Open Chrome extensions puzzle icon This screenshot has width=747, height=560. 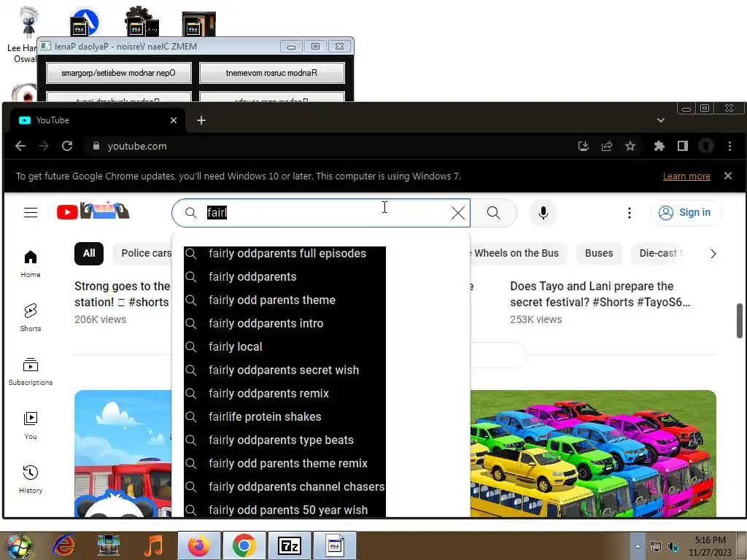click(x=659, y=146)
